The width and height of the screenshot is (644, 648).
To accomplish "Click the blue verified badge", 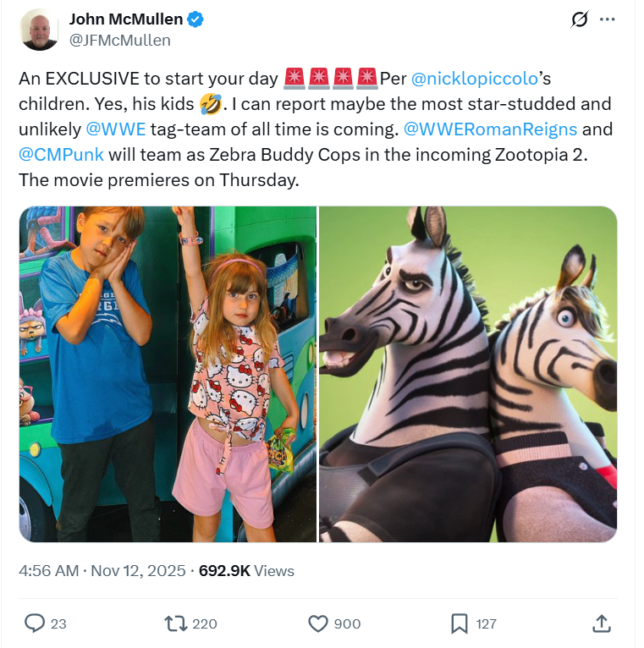I will tap(194, 19).
